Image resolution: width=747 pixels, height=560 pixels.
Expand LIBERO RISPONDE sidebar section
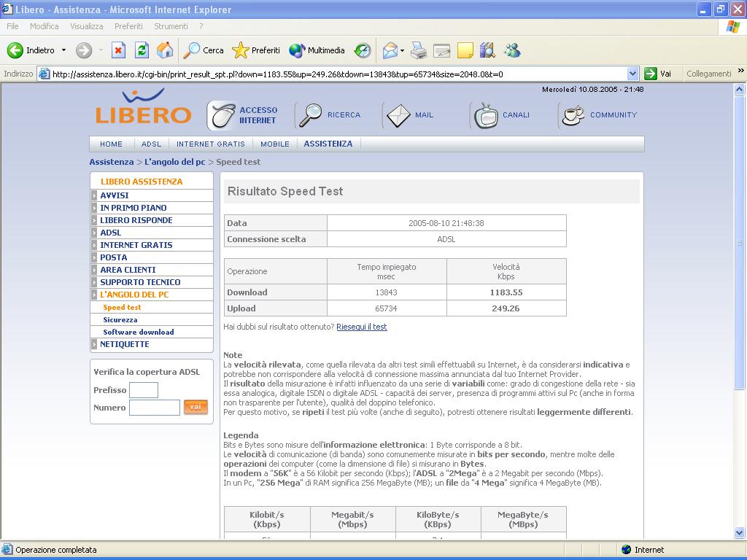pos(94,220)
